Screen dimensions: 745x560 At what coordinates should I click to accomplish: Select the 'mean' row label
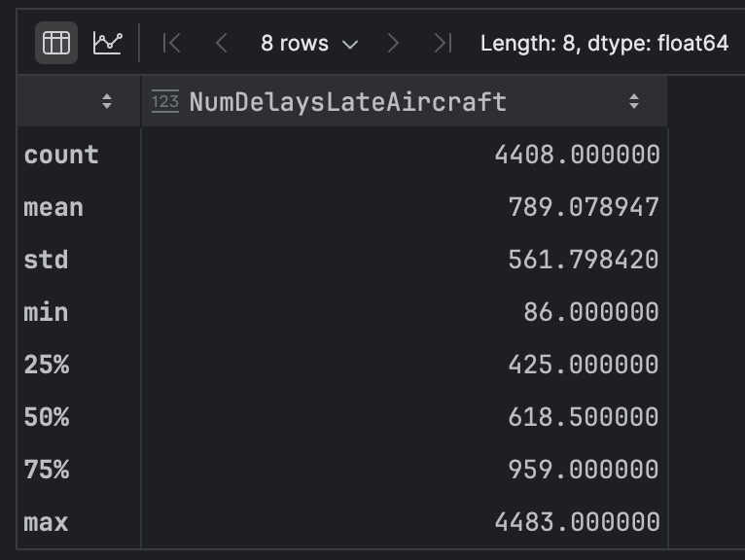[x=53, y=207]
